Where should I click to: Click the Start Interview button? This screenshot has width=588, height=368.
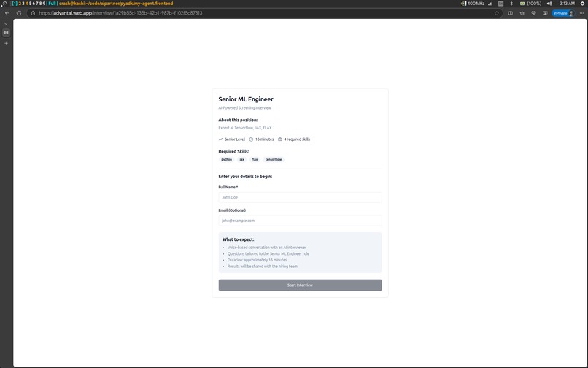click(300, 285)
